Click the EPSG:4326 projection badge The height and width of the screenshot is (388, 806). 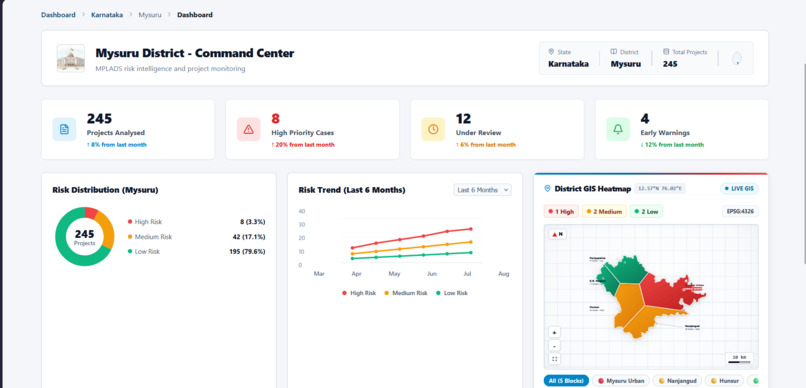(x=740, y=211)
